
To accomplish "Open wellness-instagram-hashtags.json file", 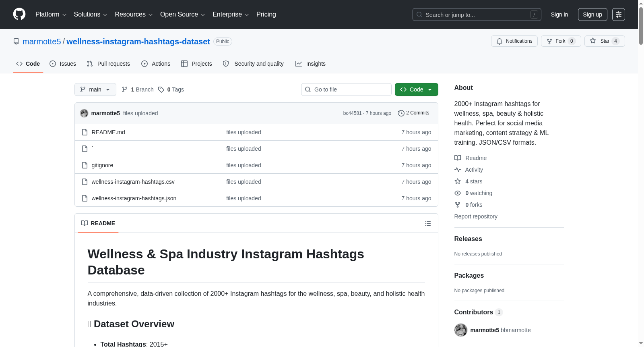I will point(134,198).
